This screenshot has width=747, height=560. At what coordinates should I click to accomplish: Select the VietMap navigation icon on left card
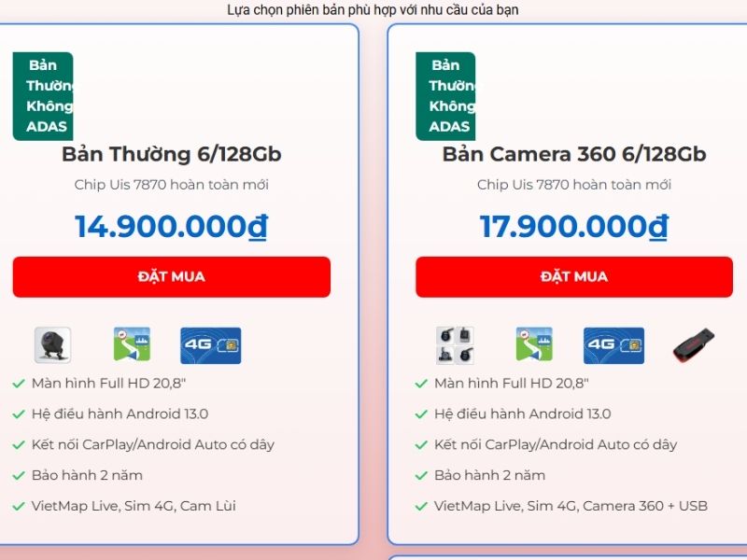pyautogui.click(x=131, y=343)
